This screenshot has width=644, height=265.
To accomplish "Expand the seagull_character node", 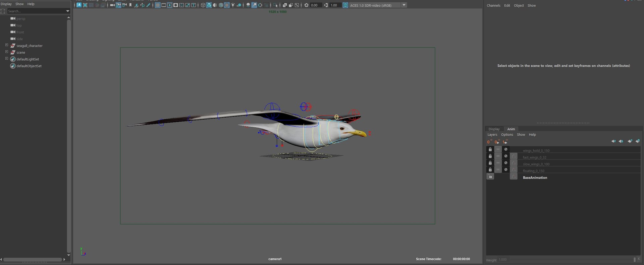I will 6,45.
